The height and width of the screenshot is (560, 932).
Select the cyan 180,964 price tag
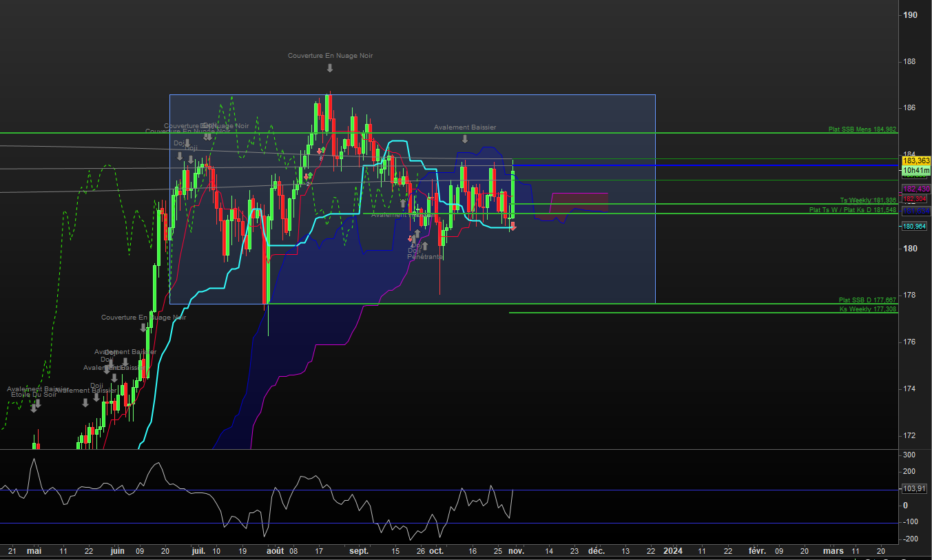coord(914,226)
